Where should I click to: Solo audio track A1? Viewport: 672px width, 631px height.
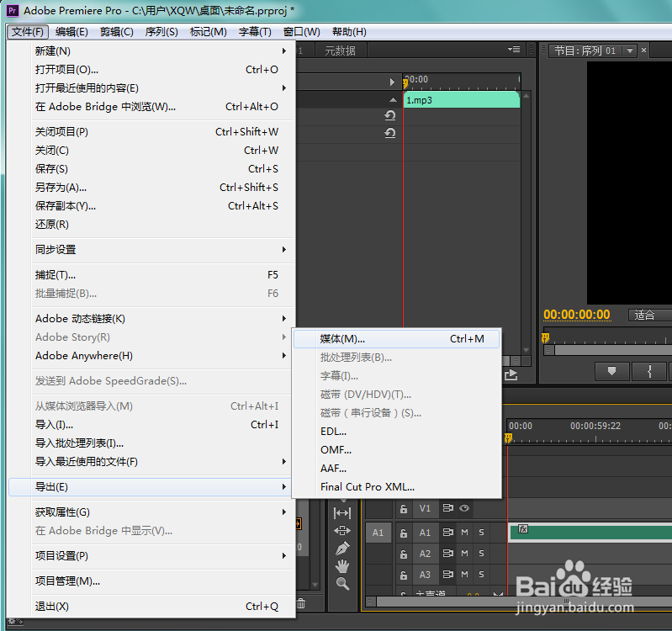click(x=481, y=533)
